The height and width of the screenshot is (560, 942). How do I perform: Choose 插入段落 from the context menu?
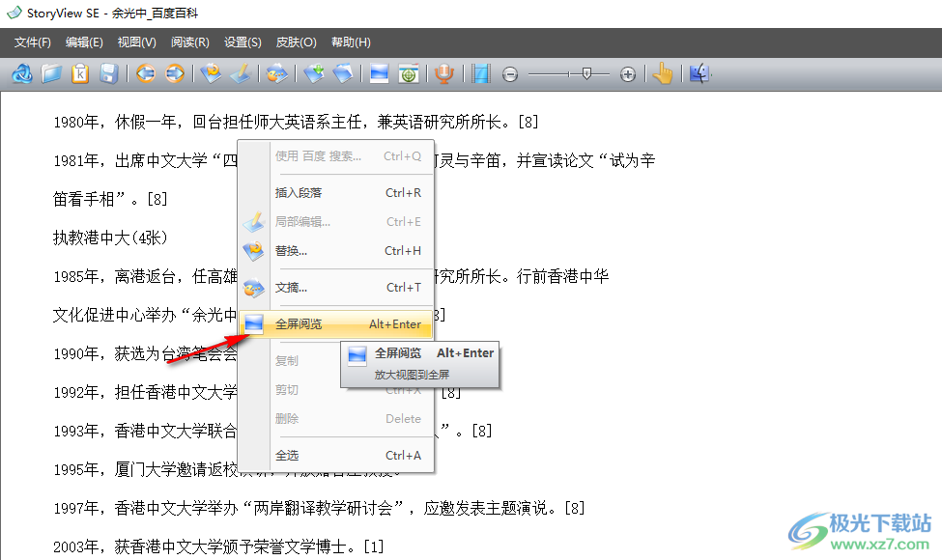pyautogui.click(x=336, y=193)
